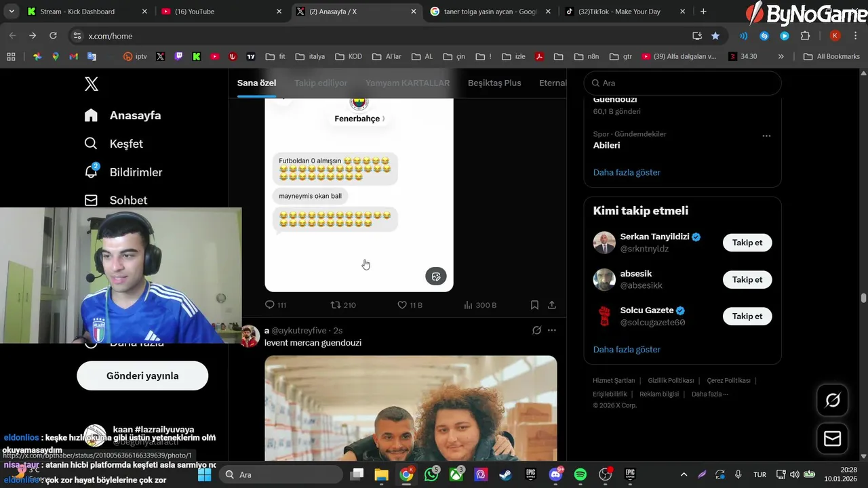Open the Chrome apps grid icon

10,56
